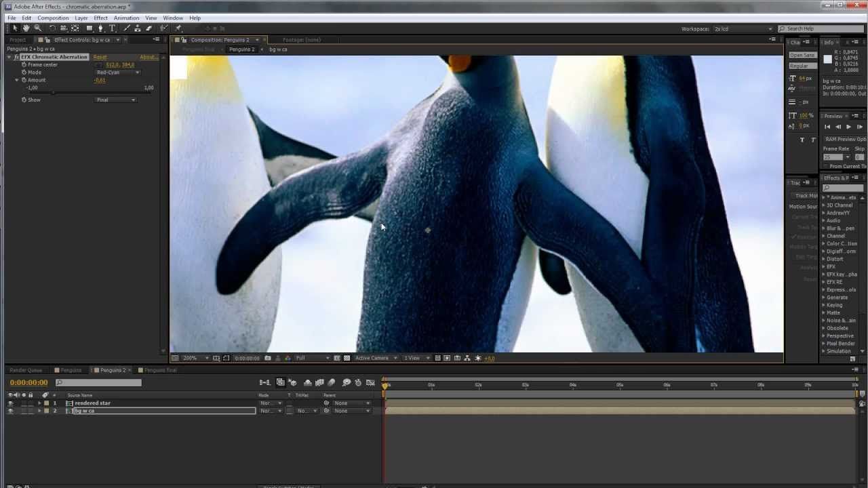This screenshot has width=868, height=488.
Task: Expand the rendered star layer
Action: (39, 403)
